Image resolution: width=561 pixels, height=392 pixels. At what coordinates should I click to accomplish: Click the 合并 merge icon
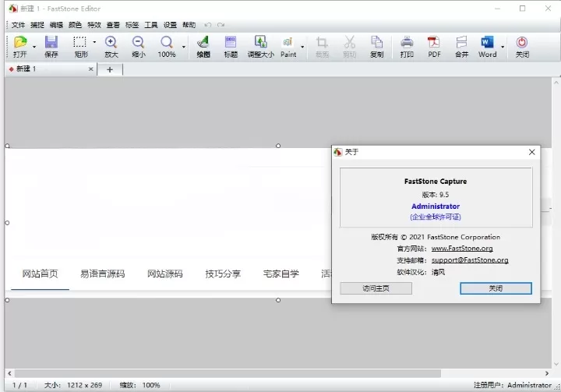coord(461,47)
